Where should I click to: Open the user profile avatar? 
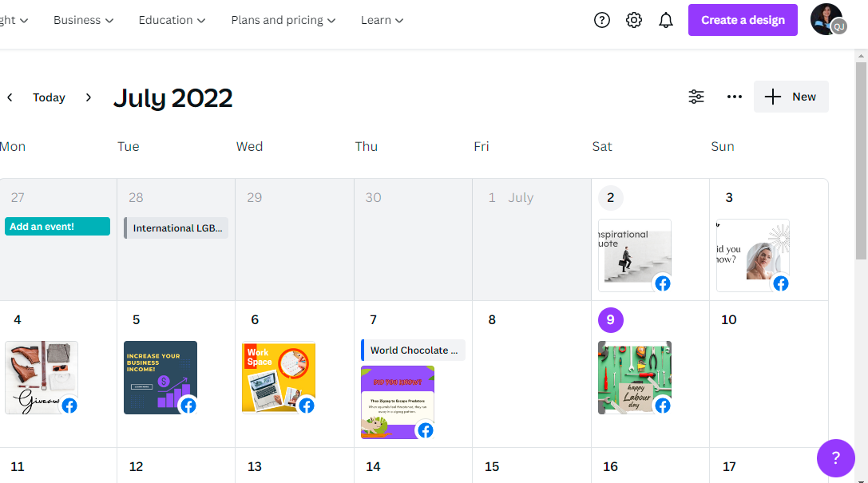826,20
